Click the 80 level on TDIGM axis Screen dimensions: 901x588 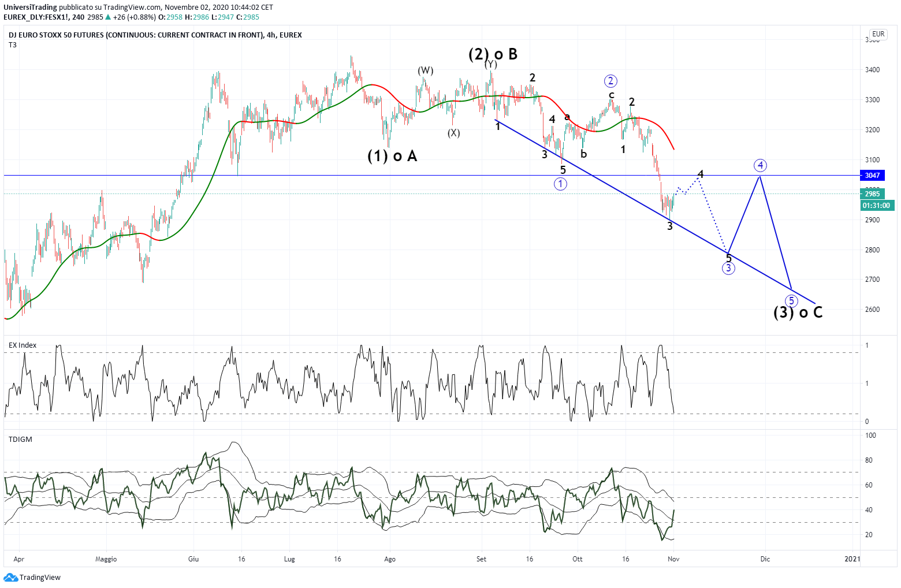coord(869,460)
